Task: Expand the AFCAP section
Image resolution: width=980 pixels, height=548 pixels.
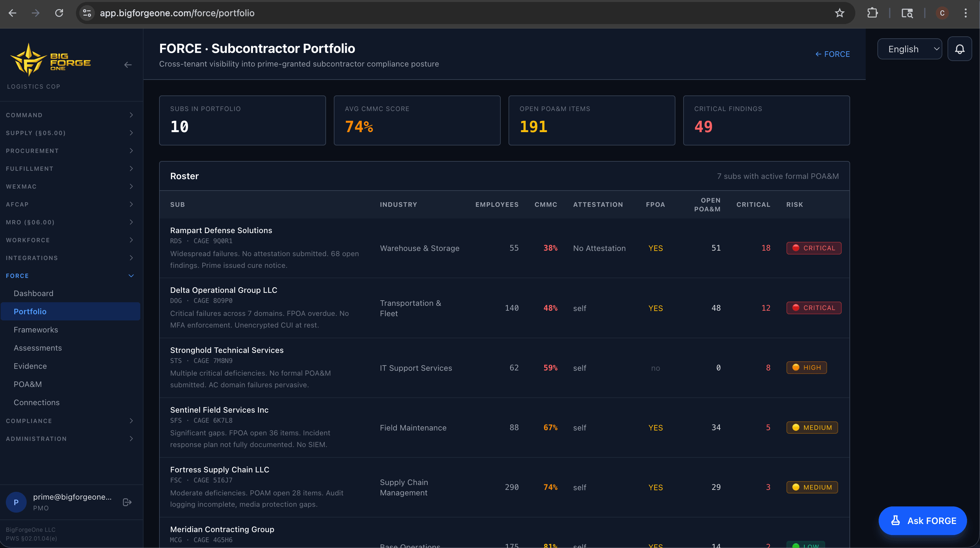Action: point(70,204)
